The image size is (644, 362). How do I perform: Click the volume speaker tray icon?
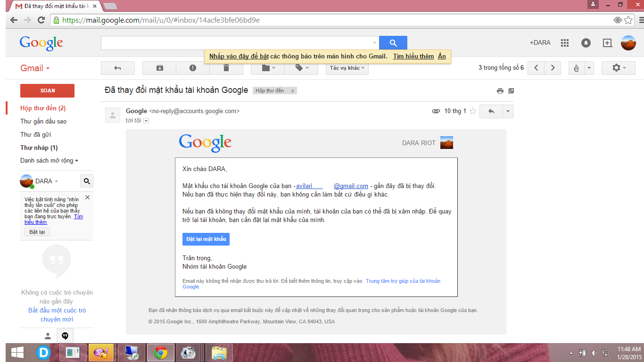tap(594, 353)
